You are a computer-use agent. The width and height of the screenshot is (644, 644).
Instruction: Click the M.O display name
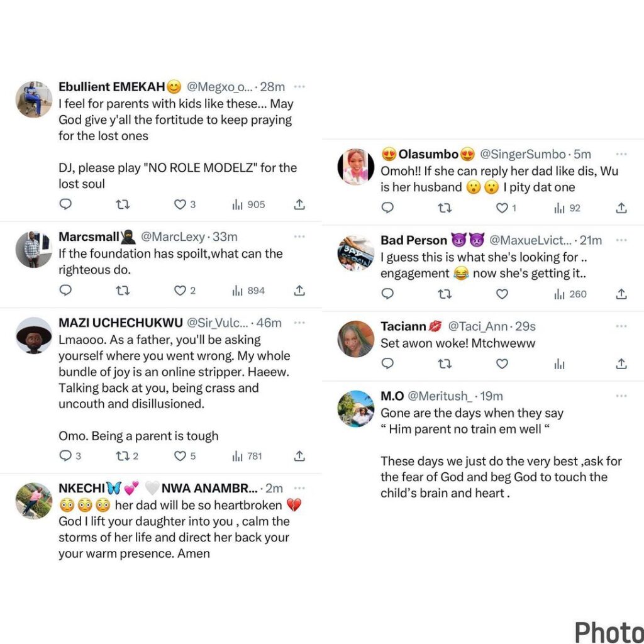coord(392,396)
